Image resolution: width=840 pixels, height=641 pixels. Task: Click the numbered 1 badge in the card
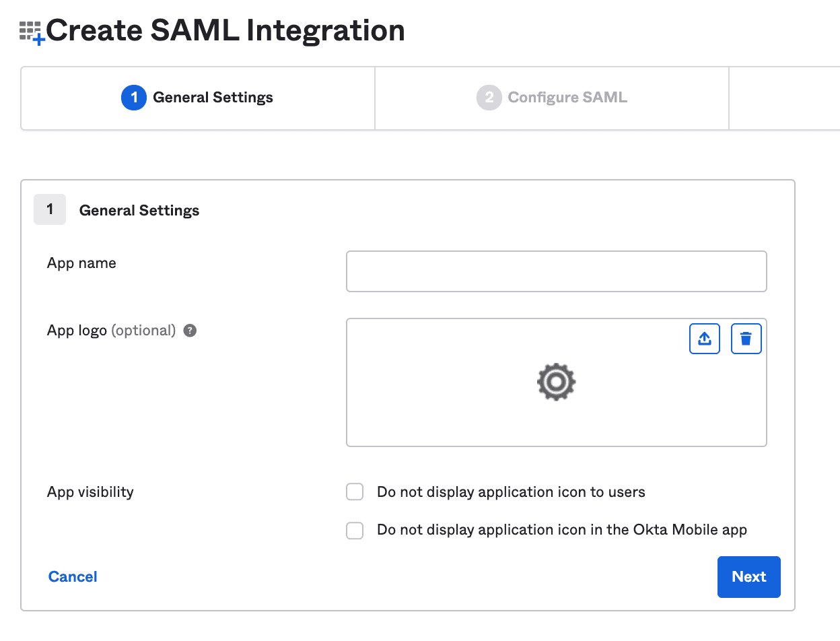[x=49, y=209]
